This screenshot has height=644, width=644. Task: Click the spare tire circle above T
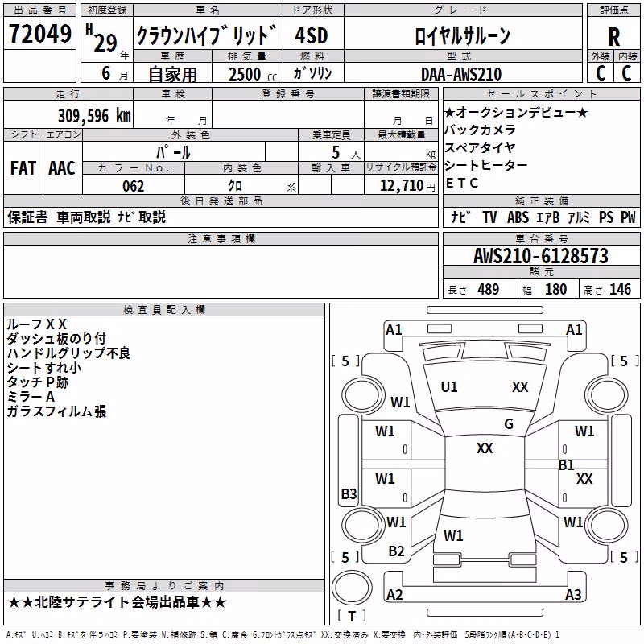point(352,588)
